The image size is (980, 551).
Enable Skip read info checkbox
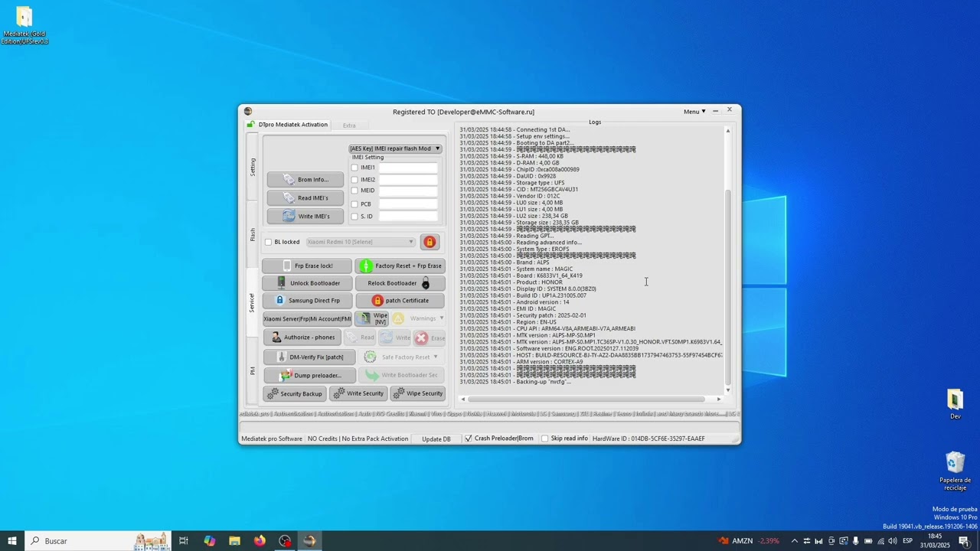pyautogui.click(x=545, y=439)
